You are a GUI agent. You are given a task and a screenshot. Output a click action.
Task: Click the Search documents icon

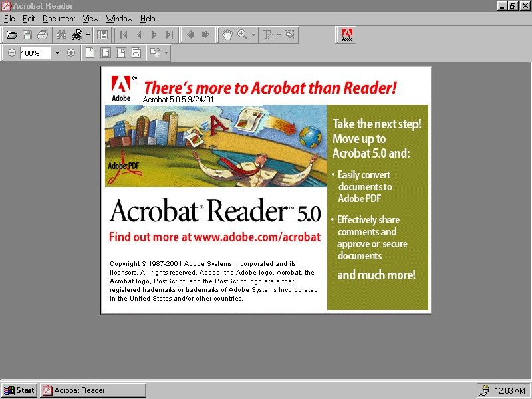77,35
